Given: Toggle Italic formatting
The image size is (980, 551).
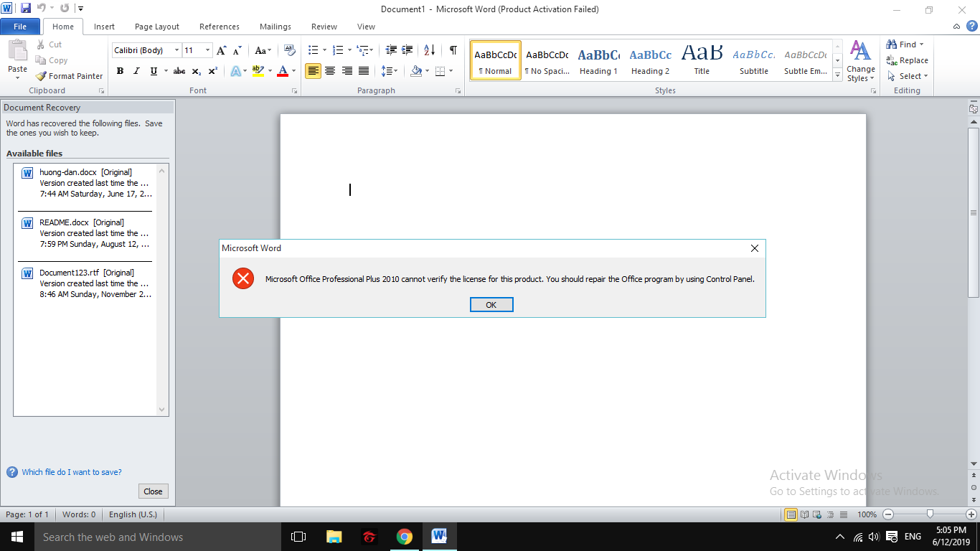Looking at the screenshot, I should pos(136,71).
